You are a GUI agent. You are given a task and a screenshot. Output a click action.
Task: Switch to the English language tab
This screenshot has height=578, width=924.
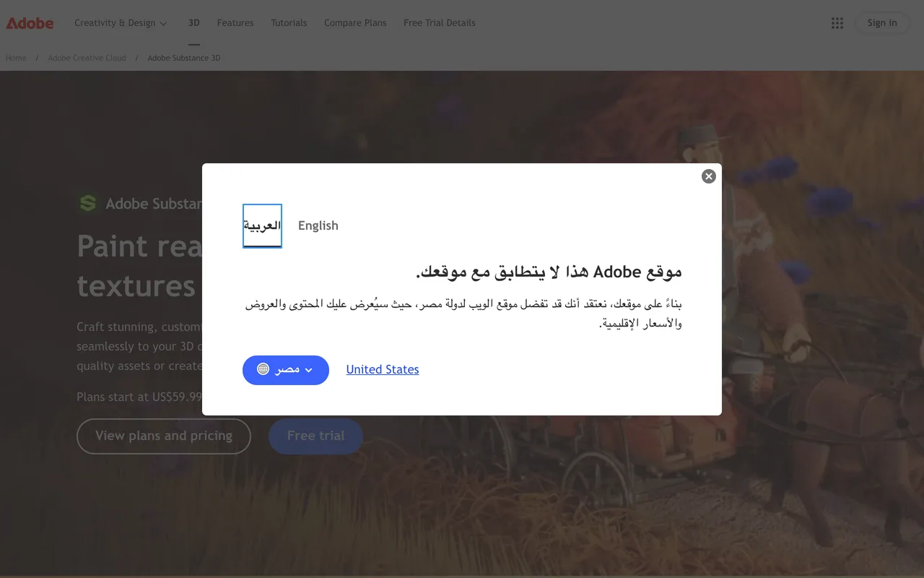(x=318, y=225)
